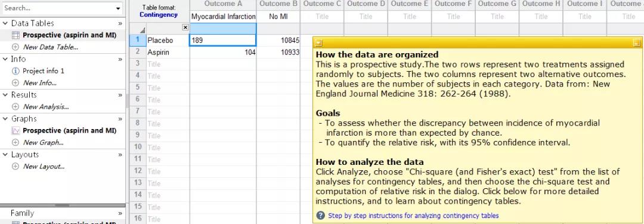Click the New Data Table plus icon
This screenshot has height=224, width=644.
(16, 47)
